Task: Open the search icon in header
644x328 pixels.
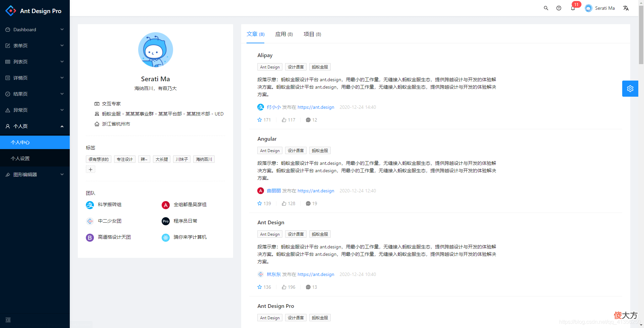Action: 546,8
